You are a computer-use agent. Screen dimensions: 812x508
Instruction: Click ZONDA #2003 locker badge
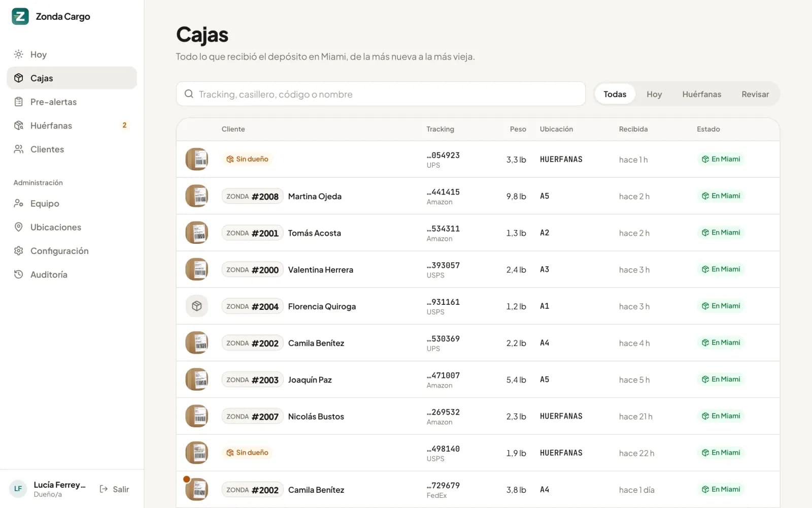pos(252,380)
